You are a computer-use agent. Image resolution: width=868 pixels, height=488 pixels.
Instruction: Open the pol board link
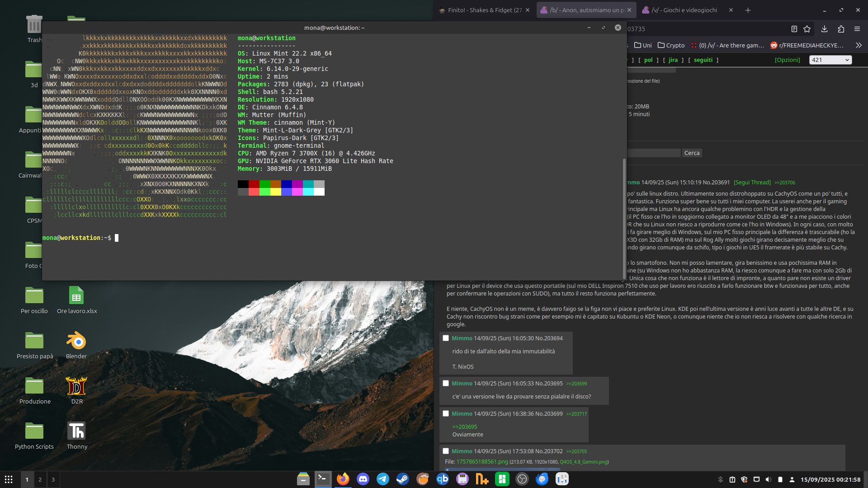pyautogui.click(x=648, y=60)
